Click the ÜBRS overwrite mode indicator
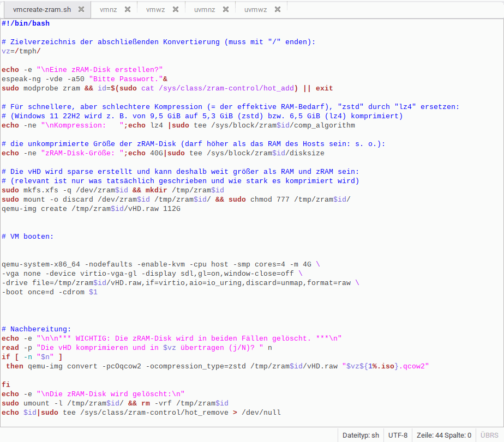 (489, 435)
